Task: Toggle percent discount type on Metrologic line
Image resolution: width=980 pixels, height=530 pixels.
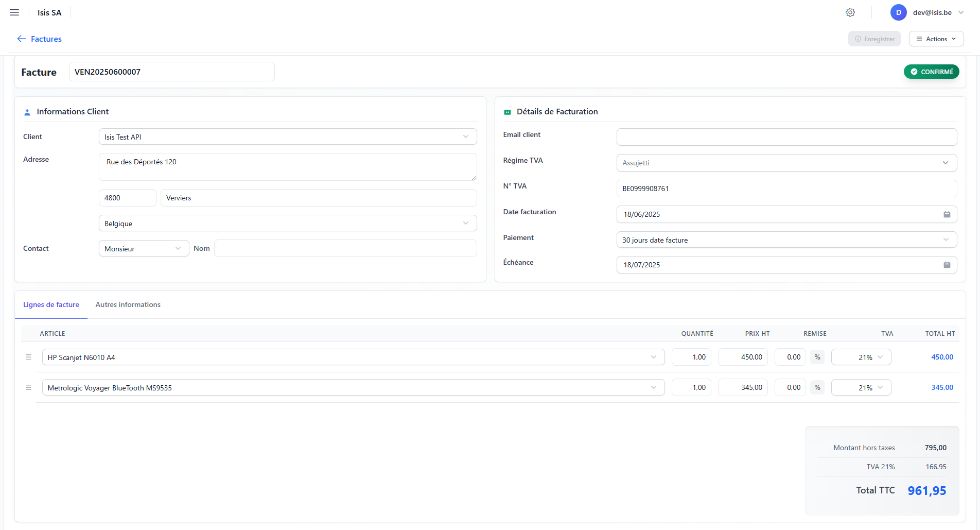Action: (x=817, y=387)
